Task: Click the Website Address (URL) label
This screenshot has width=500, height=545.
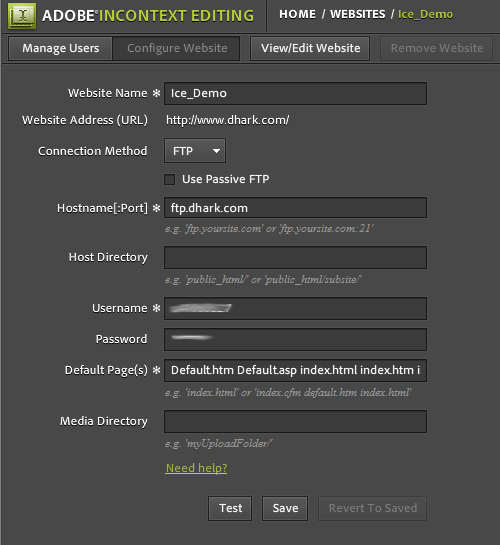Action: click(85, 120)
